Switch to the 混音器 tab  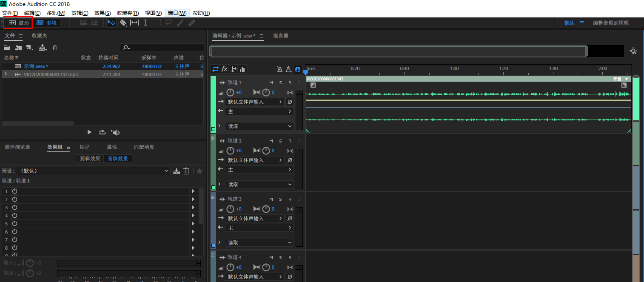(281, 36)
